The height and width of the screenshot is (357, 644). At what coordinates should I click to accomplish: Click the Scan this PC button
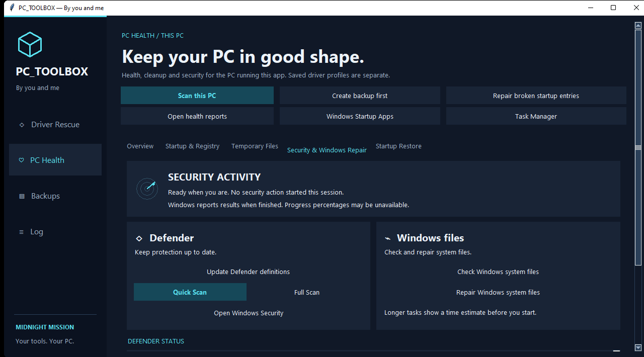(197, 96)
